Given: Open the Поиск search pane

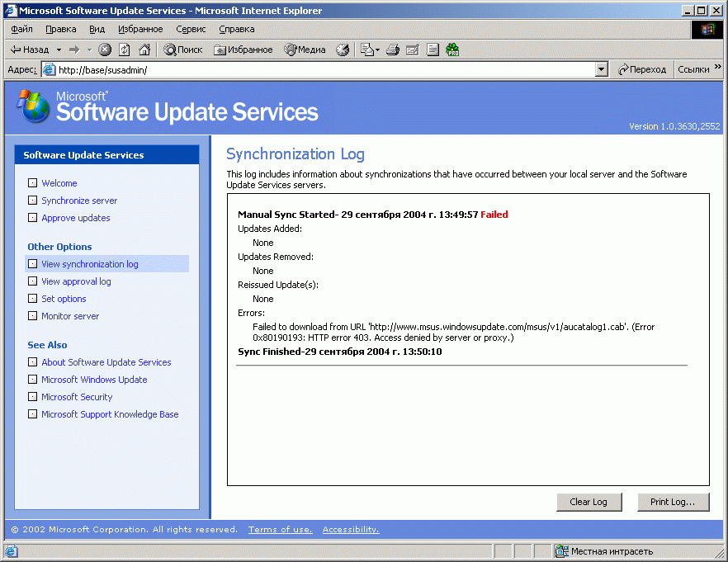Looking at the screenshot, I should point(183,50).
